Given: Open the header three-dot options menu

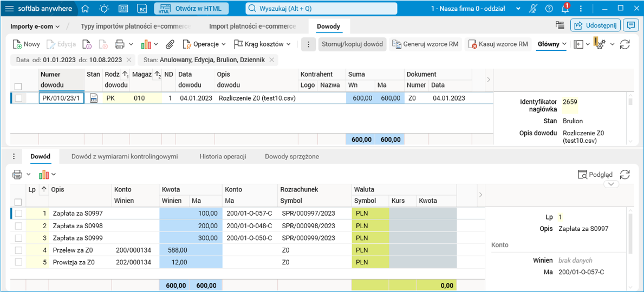Looking at the screenshot, I should (580, 9).
